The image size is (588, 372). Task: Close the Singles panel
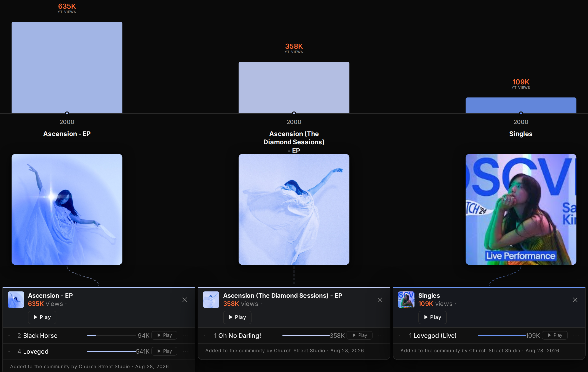tap(575, 300)
